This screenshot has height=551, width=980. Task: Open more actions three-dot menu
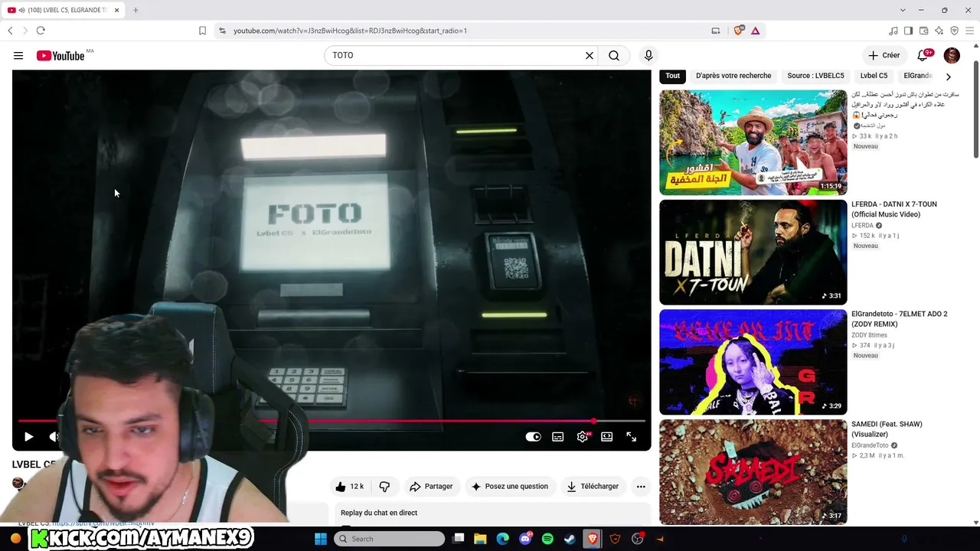tap(641, 487)
